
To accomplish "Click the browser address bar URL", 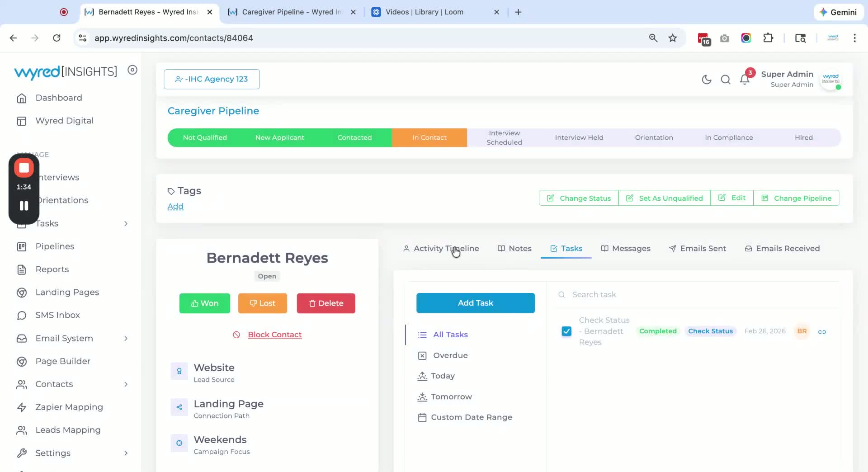I will pyautogui.click(x=174, y=38).
